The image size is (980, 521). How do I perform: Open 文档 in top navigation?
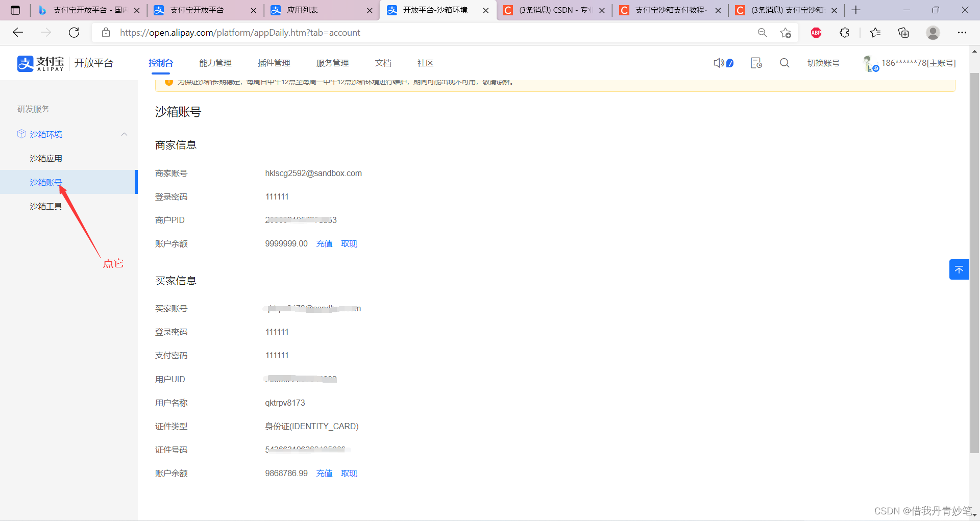(383, 63)
